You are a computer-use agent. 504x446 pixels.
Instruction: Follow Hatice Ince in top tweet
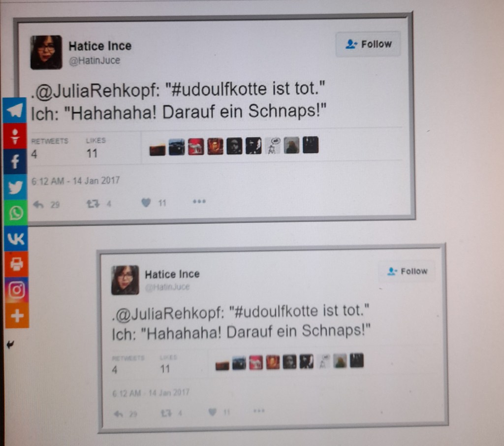tap(368, 44)
